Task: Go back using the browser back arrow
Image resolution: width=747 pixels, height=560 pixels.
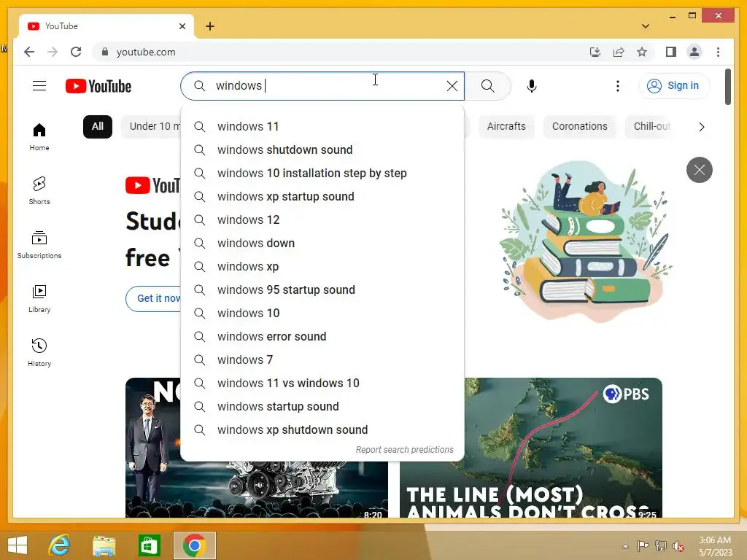Action: click(x=29, y=52)
